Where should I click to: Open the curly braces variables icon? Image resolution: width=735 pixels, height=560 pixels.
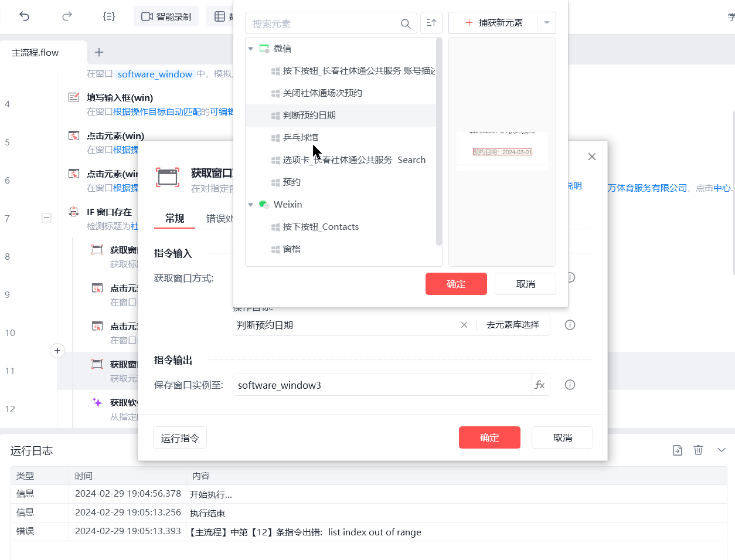pos(108,16)
